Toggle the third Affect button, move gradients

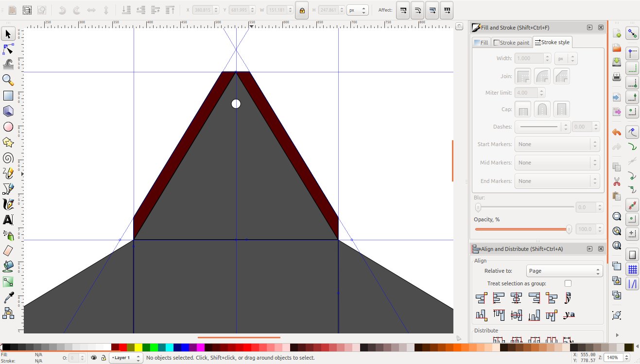click(432, 10)
